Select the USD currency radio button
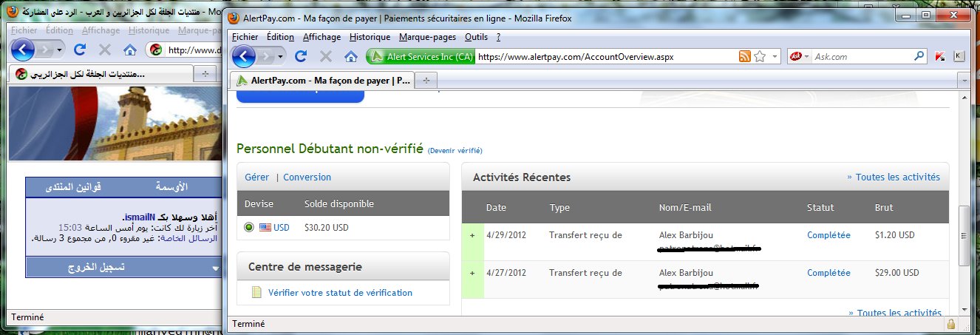The height and width of the screenshot is (335, 980). (249, 227)
